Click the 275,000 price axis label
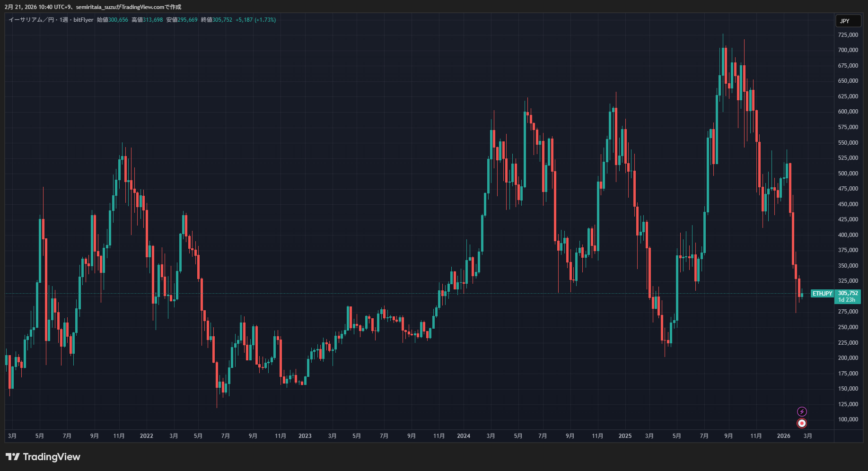This screenshot has width=868, height=471. coord(848,312)
